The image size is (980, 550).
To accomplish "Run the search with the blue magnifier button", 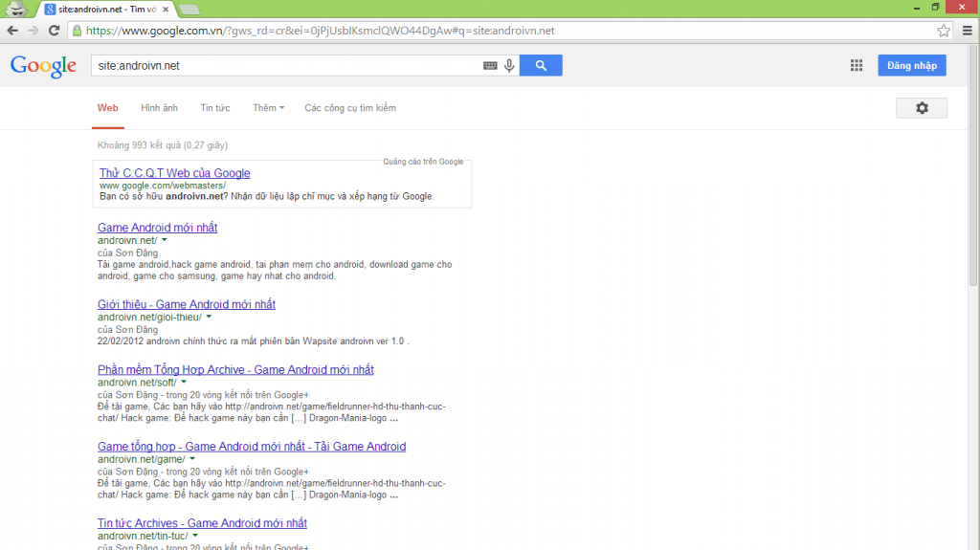I will pos(541,66).
